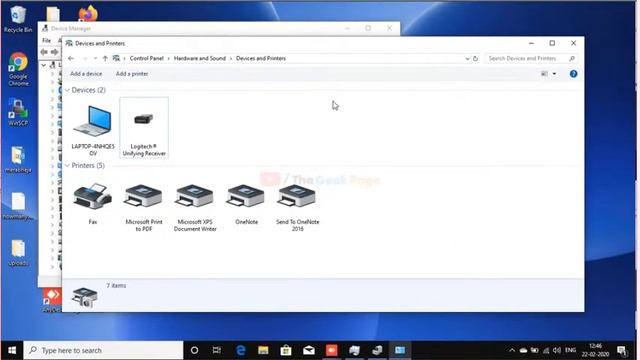Open Cortana from the taskbar
640x360 pixels.
[x=195, y=350]
